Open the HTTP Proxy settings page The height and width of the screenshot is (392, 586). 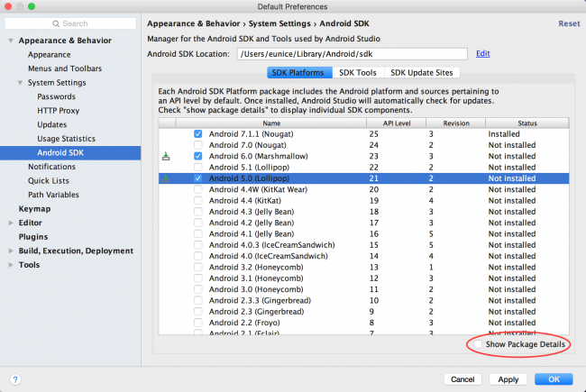pyautogui.click(x=59, y=111)
